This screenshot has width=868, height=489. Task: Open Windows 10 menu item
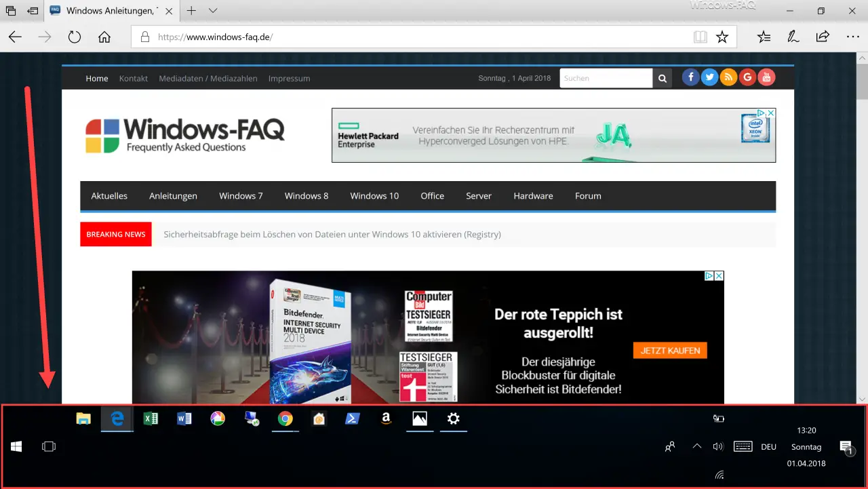374,196
